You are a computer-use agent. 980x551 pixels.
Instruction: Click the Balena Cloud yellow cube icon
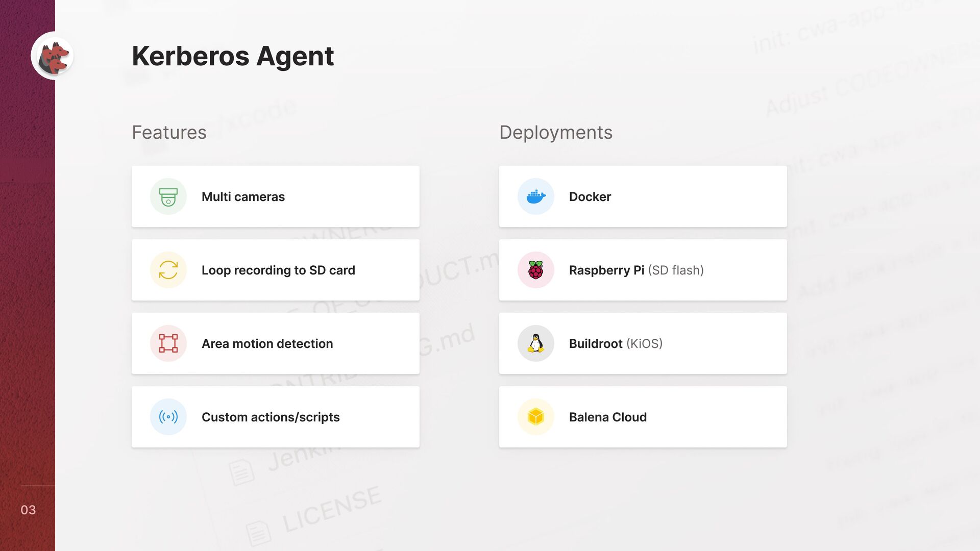pyautogui.click(x=536, y=417)
